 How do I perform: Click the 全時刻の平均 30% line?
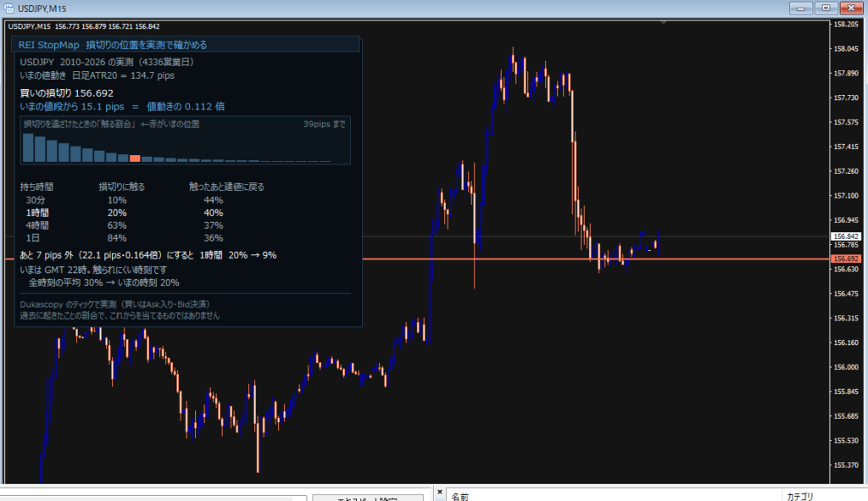[104, 282]
